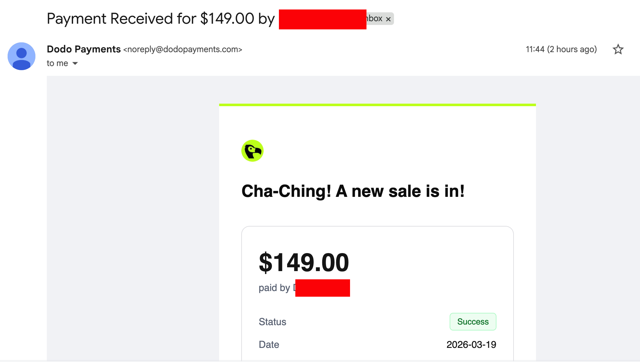Remove the Inbox label with x
The height and width of the screenshot is (364, 640).
pos(389,19)
